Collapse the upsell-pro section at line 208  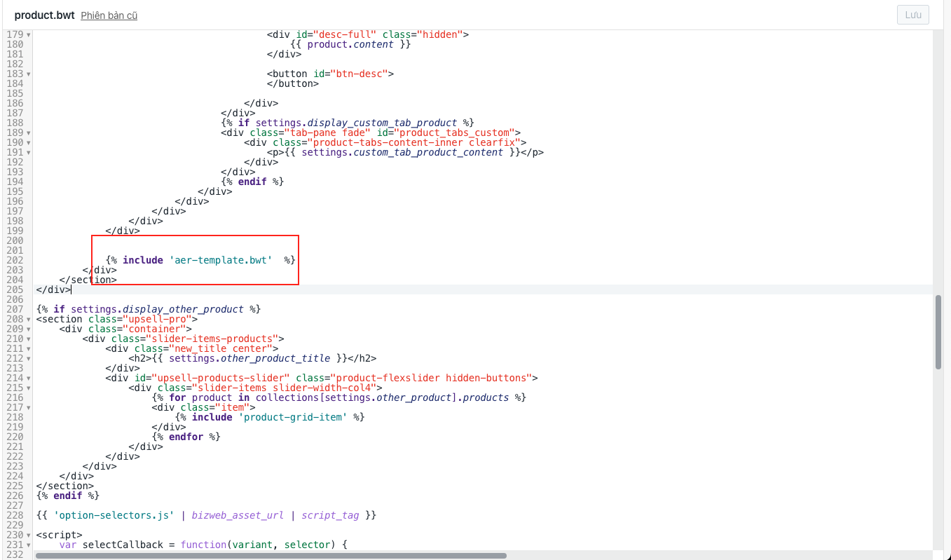coord(29,319)
